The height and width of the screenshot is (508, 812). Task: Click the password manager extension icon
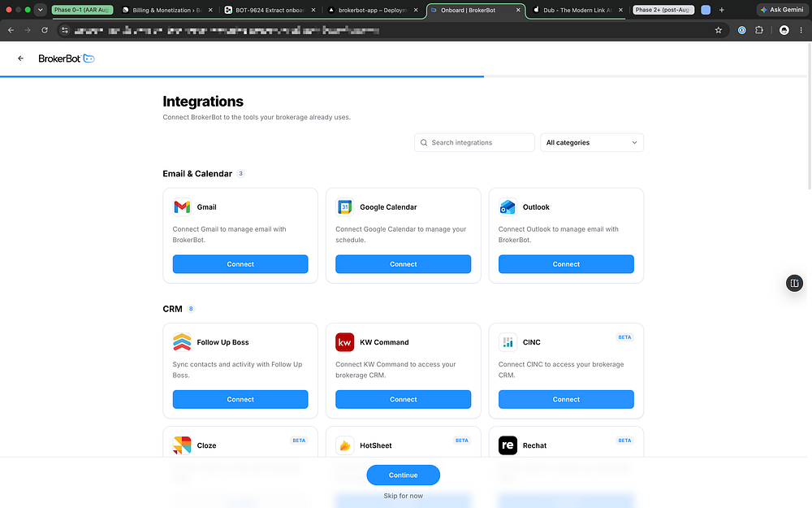(x=742, y=31)
